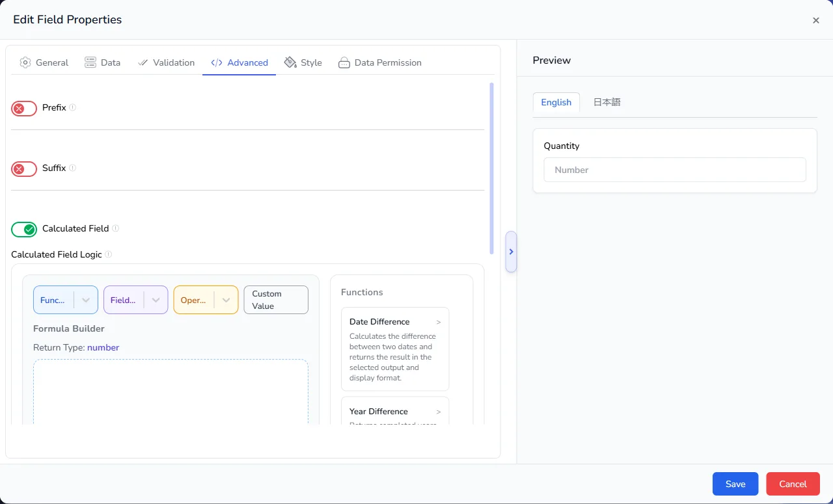The image size is (833, 504).
Task: Click the Validation checkmark icon
Action: (143, 62)
